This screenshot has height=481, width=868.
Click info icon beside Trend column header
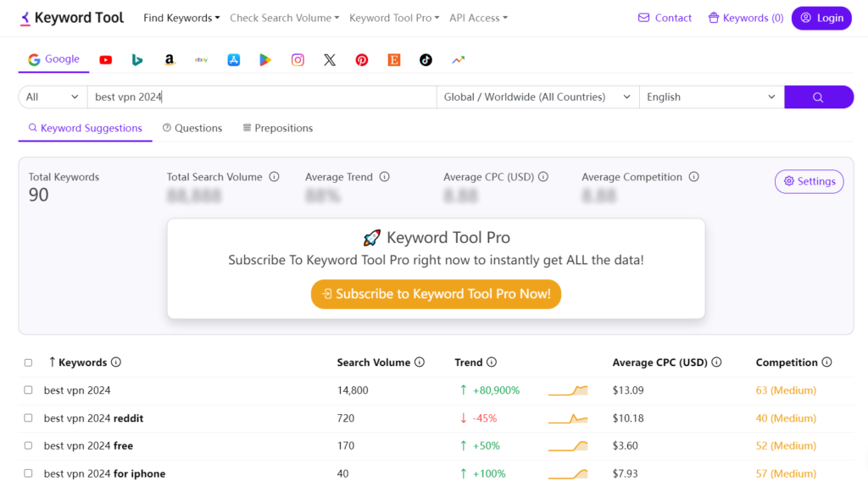492,362
